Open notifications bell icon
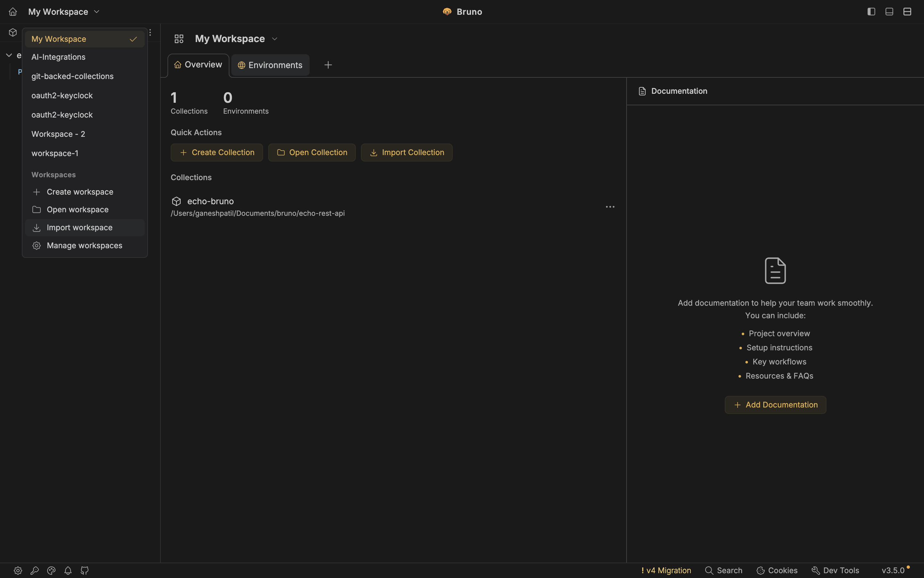The height and width of the screenshot is (578, 924). pos(68,570)
